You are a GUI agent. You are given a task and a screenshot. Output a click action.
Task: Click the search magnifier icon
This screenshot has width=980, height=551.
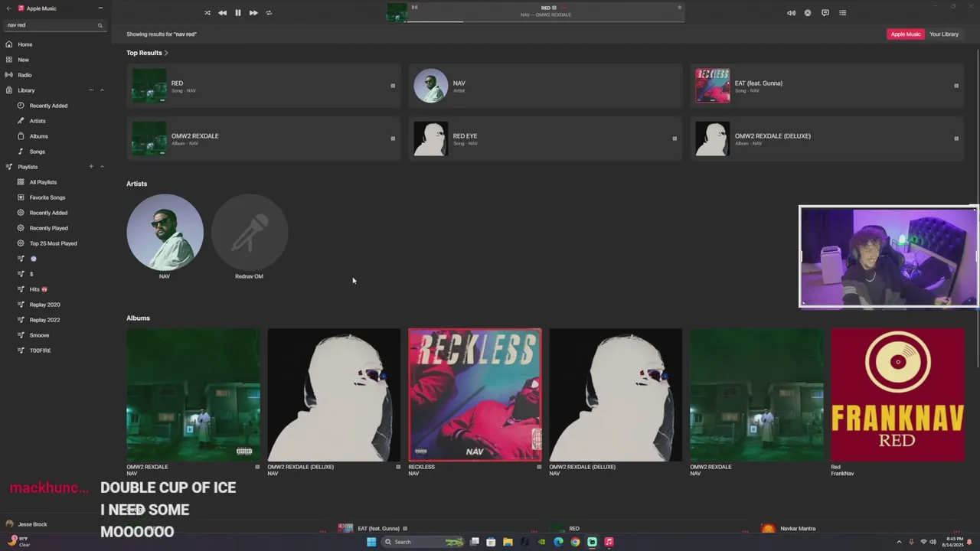[x=100, y=25]
